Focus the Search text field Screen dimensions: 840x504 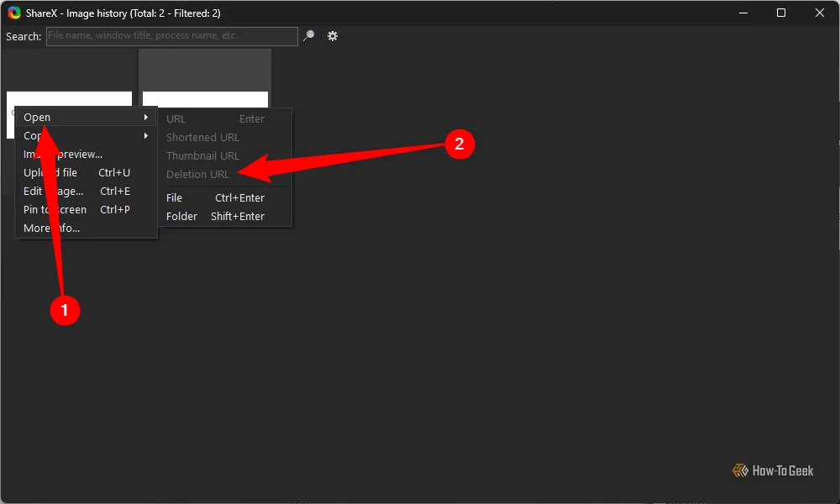click(171, 36)
